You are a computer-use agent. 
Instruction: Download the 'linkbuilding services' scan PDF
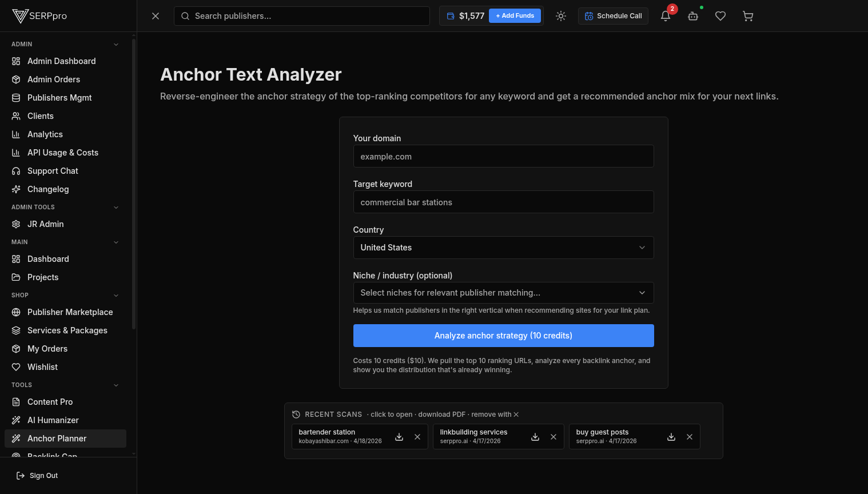535,436
